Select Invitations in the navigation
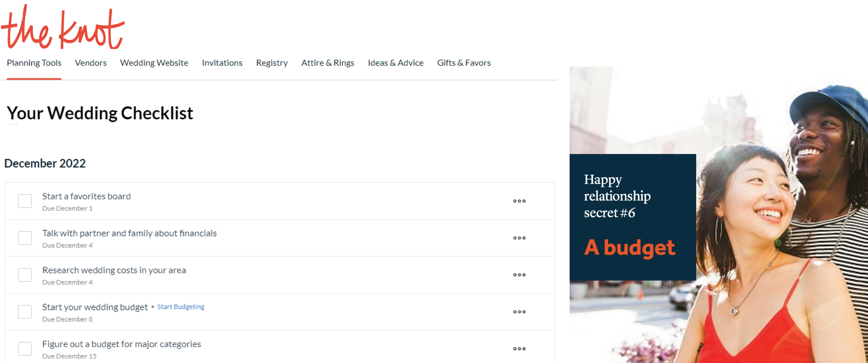 click(222, 63)
